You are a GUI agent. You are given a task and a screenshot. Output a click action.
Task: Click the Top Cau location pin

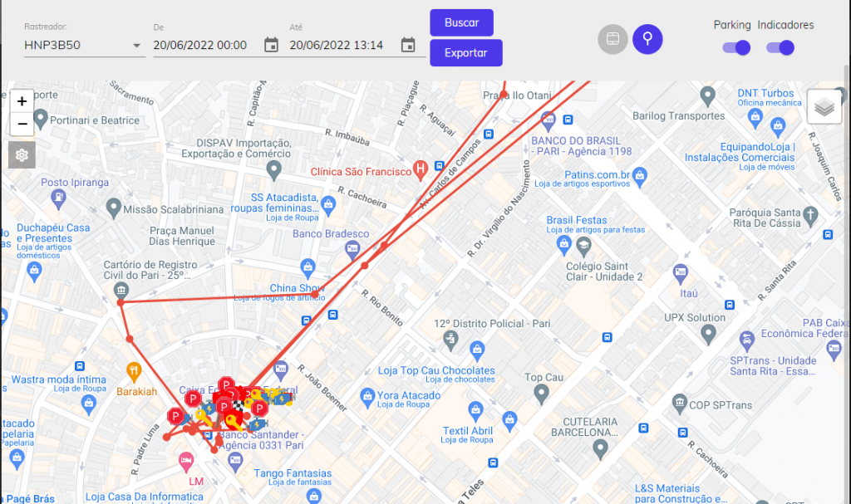pyautogui.click(x=541, y=394)
